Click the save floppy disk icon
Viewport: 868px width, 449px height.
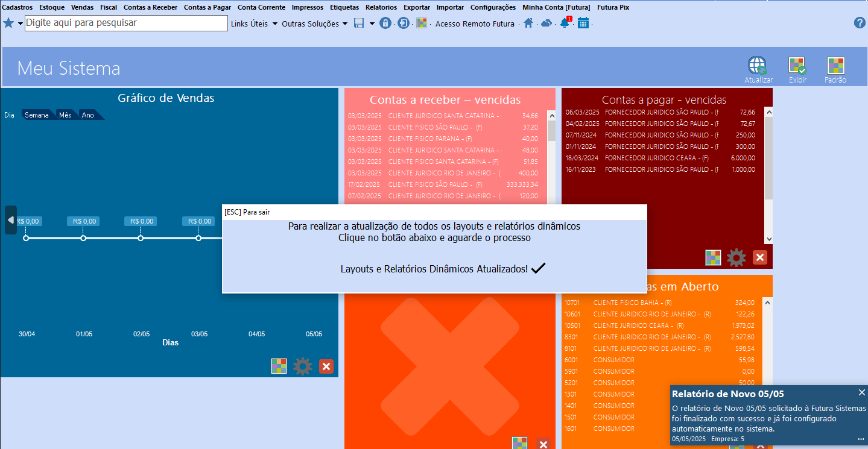tap(359, 23)
